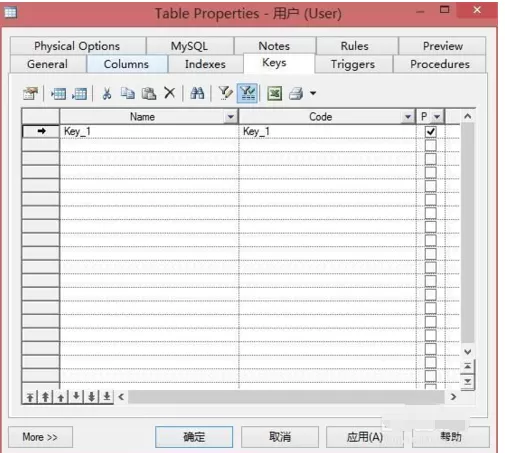Cancel using the 取消 button
The image size is (505, 453).
click(280, 437)
